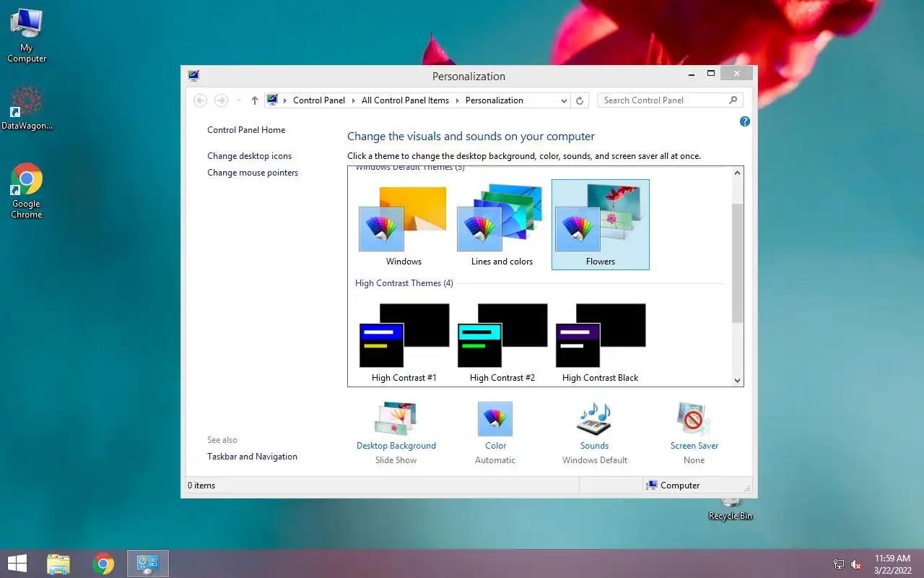Click the address bar computer icon
This screenshot has height=578, width=924.
pos(272,100)
